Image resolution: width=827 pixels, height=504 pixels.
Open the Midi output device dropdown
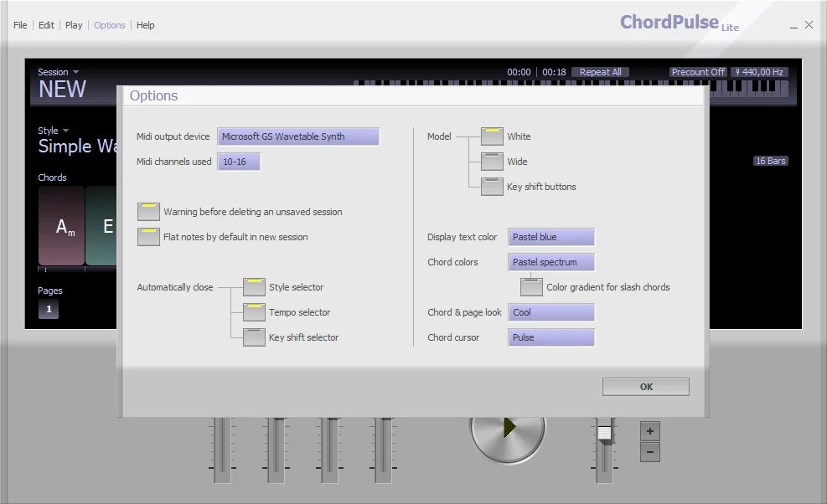[298, 136]
